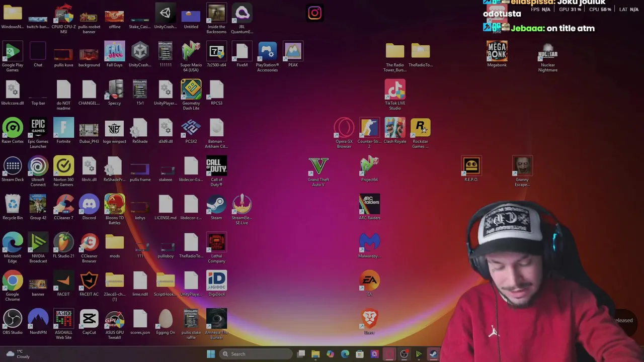
Task: Open The Radio Tower_Burs folder
Action: coord(395,57)
